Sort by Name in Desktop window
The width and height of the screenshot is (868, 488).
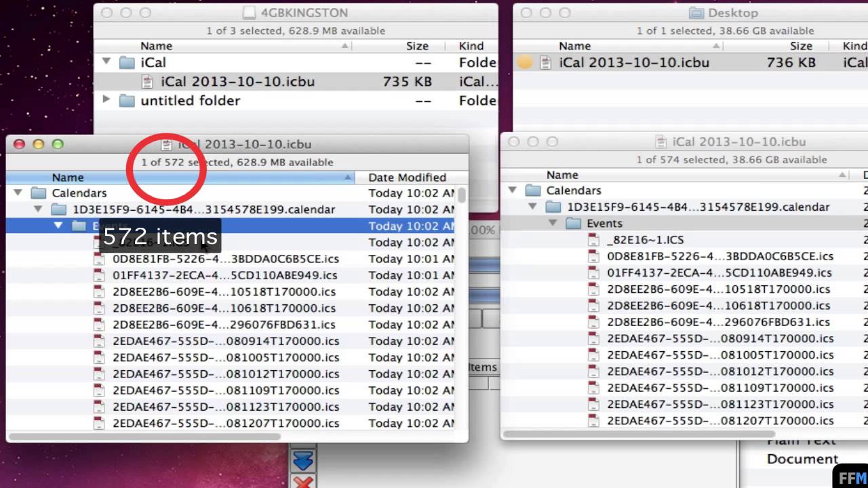[574, 46]
